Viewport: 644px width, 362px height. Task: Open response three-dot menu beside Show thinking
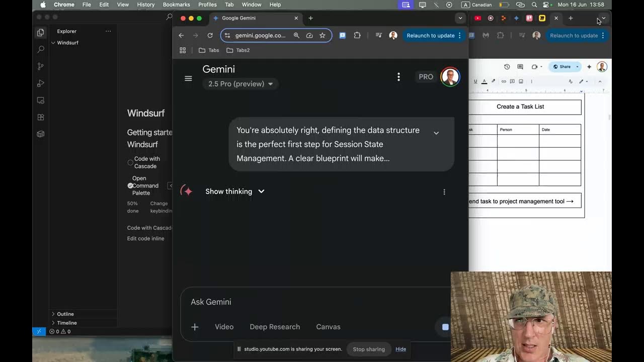[x=444, y=192]
